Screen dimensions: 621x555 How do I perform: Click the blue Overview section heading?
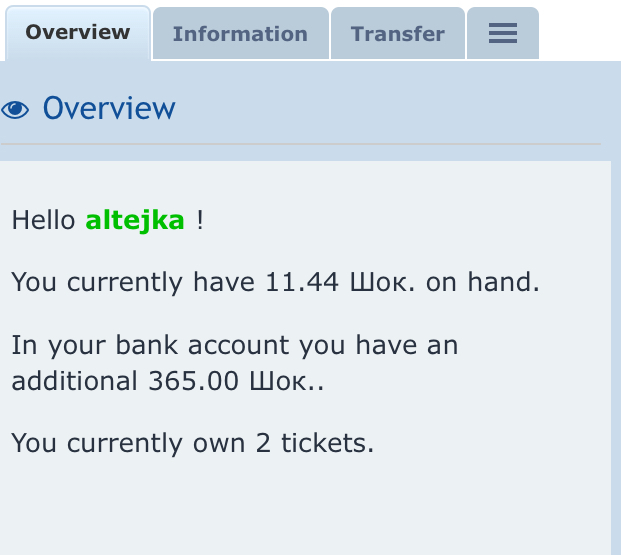109,108
